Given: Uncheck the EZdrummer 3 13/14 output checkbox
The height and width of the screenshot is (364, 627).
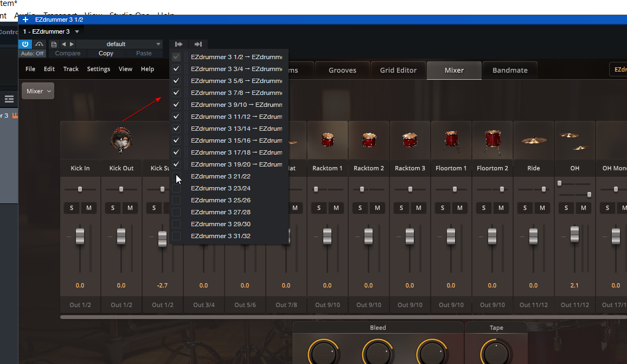Looking at the screenshot, I should [176, 129].
